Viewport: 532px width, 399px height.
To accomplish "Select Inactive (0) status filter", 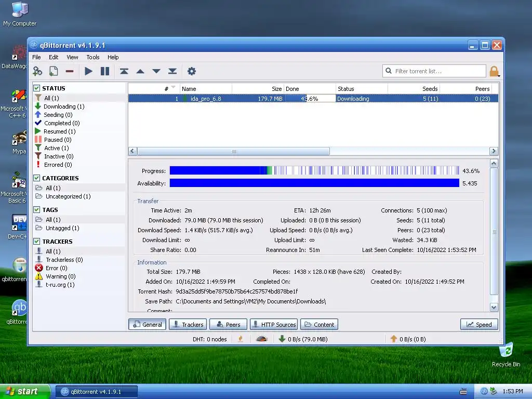I will tap(59, 156).
